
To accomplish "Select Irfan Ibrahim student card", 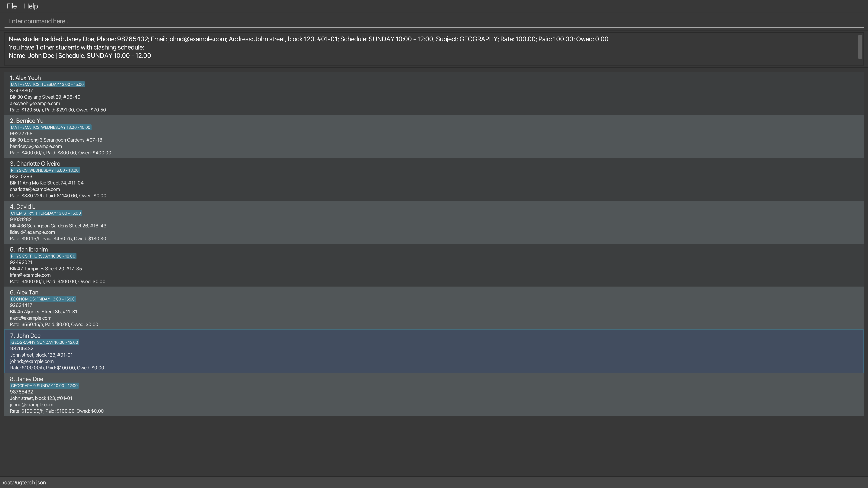I will pos(433,265).
